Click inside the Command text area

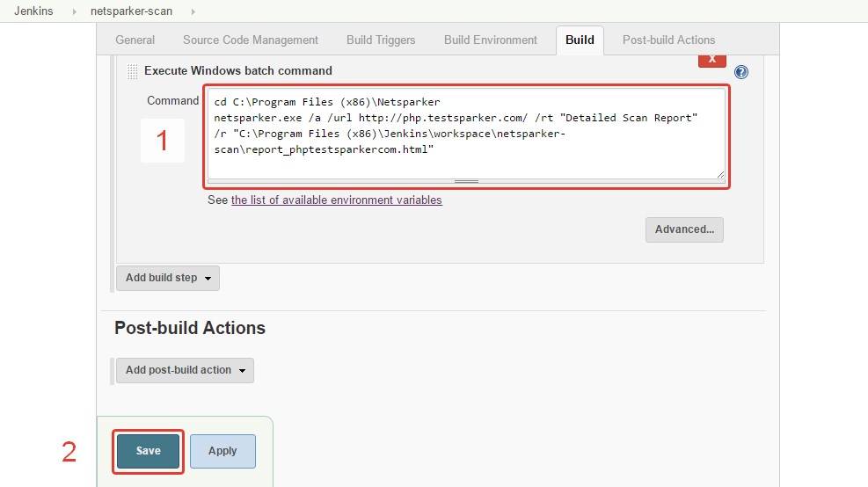(x=466, y=132)
